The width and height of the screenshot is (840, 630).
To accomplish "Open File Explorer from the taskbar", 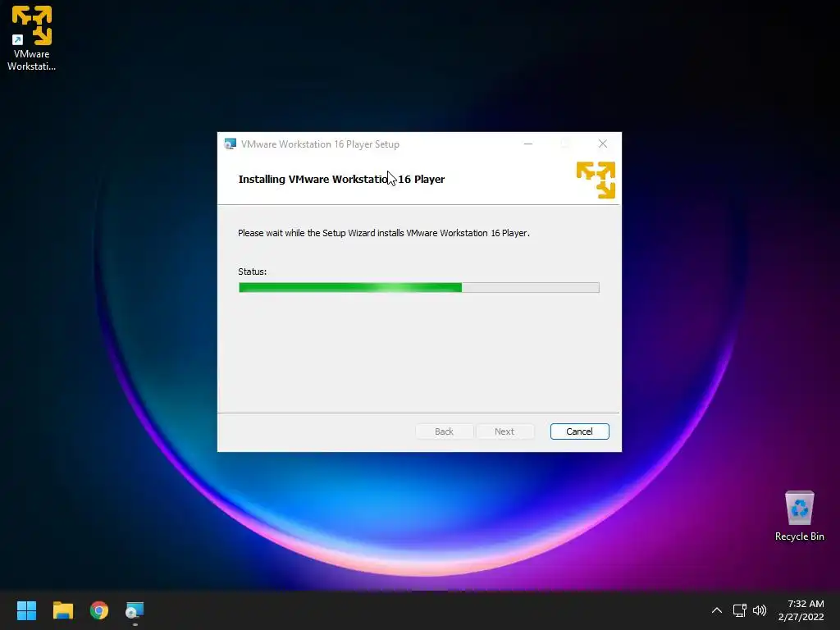I will tap(62, 610).
